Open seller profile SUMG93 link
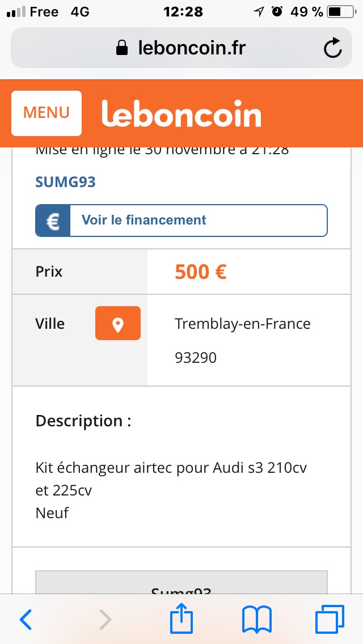 (66, 182)
